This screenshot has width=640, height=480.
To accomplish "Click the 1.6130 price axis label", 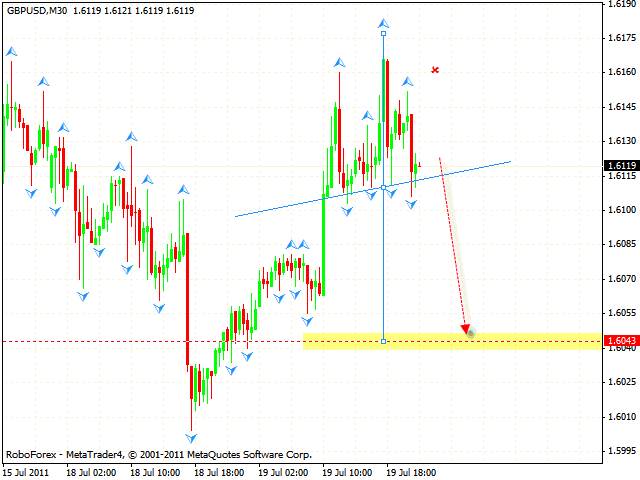I will 622,141.
